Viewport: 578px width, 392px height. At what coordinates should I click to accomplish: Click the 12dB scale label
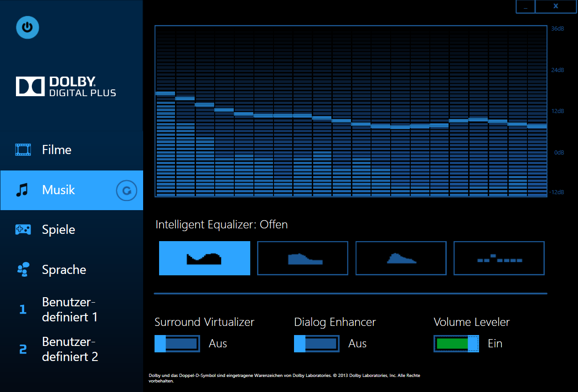[557, 111]
